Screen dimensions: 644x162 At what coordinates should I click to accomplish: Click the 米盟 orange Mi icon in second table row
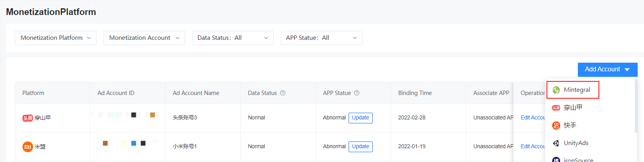click(x=28, y=147)
